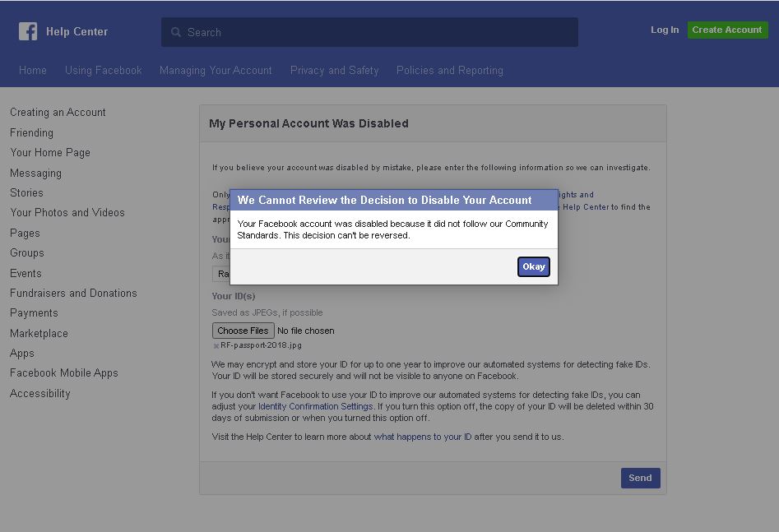Dismiss the dialog with Okay button
This screenshot has height=532, width=779.
(534, 266)
